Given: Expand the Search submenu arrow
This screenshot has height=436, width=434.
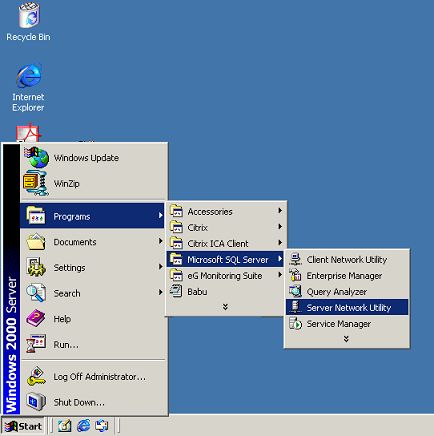Looking at the screenshot, I should point(160,292).
